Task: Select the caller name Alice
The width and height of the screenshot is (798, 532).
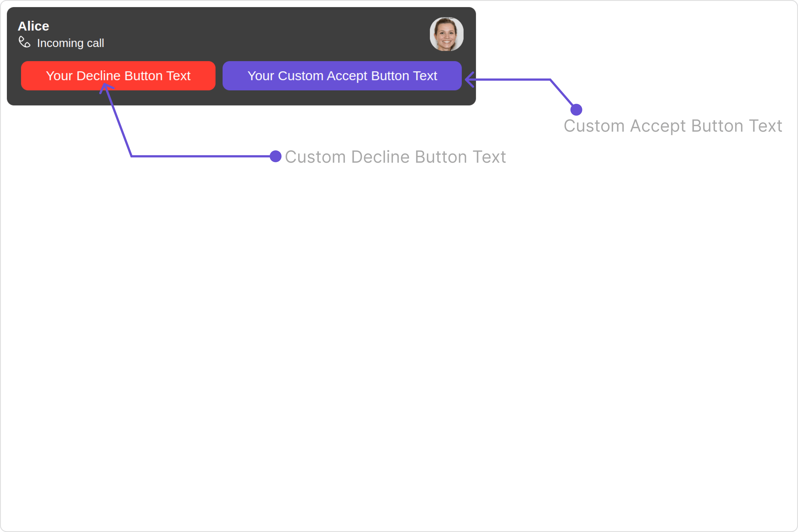Action: (33, 26)
